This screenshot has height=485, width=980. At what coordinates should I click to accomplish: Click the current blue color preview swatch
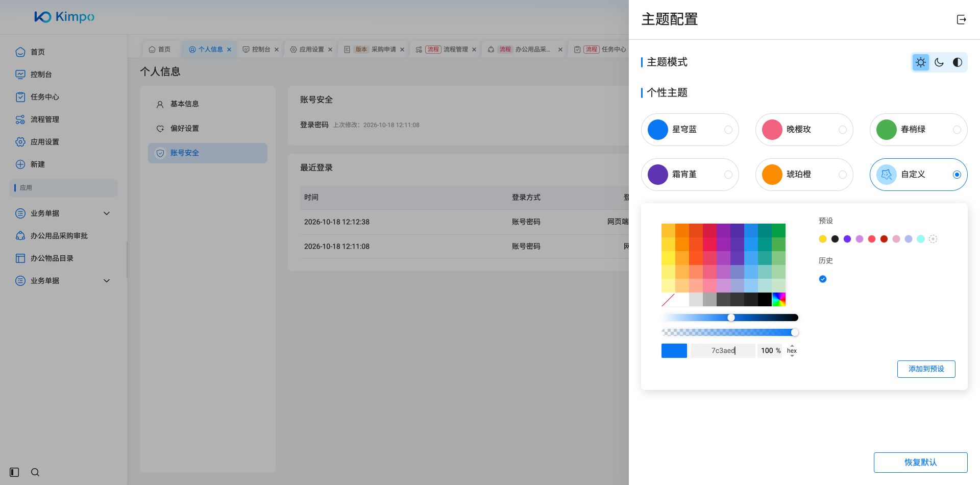(674, 351)
